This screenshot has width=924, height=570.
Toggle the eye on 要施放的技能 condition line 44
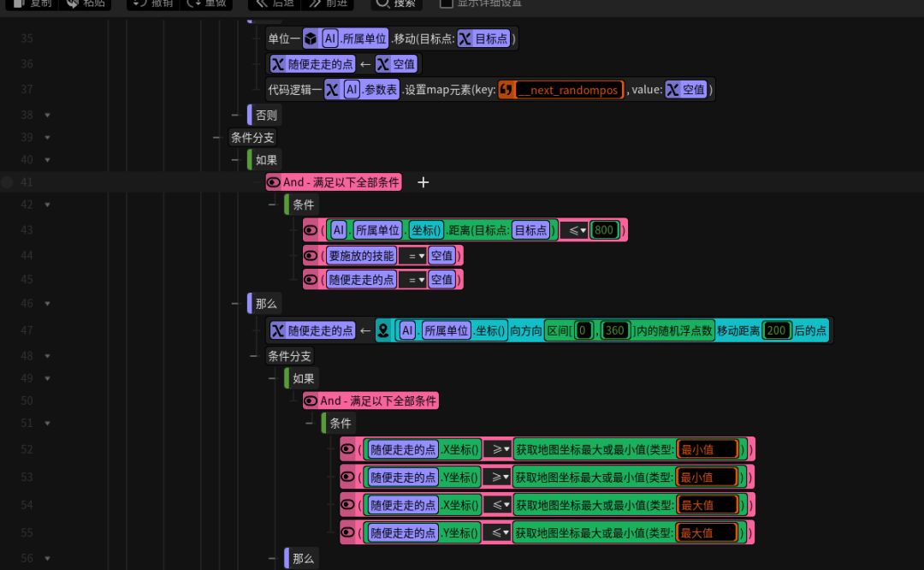[x=311, y=256]
